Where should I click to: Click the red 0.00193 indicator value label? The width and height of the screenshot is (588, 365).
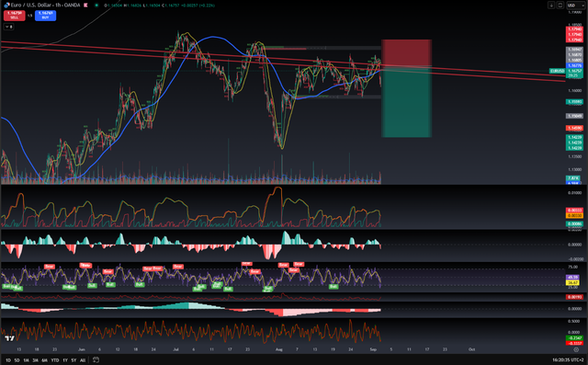point(574,297)
